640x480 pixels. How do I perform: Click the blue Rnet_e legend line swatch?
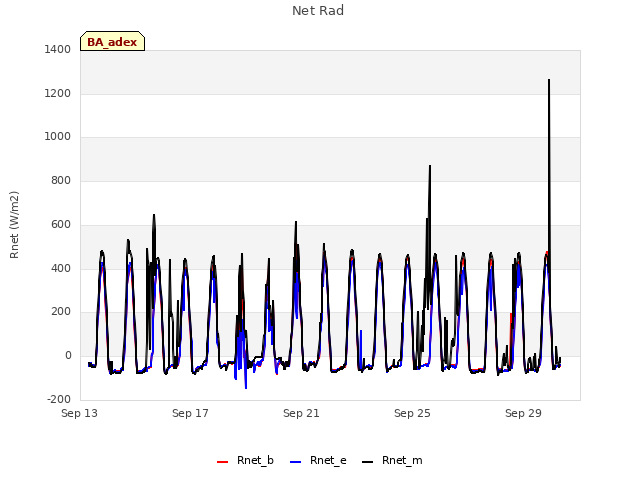coord(296,462)
